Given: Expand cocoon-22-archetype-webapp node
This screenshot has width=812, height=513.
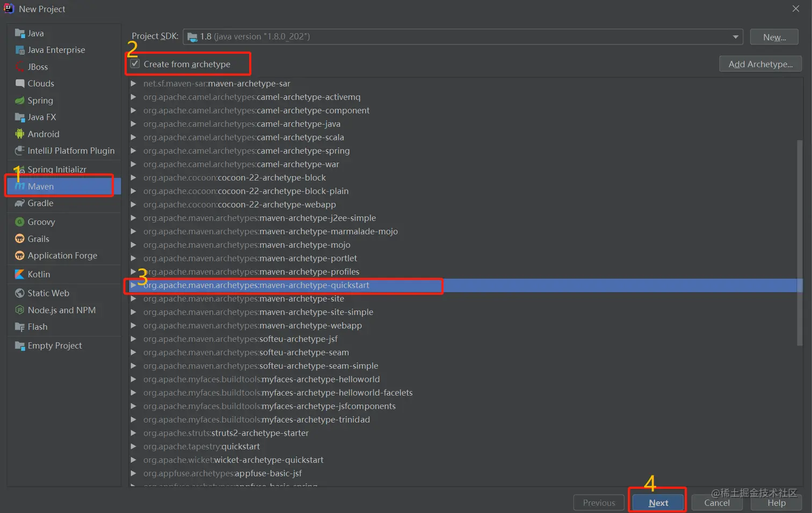Looking at the screenshot, I should pyautogui.click(x=133, y=204).
